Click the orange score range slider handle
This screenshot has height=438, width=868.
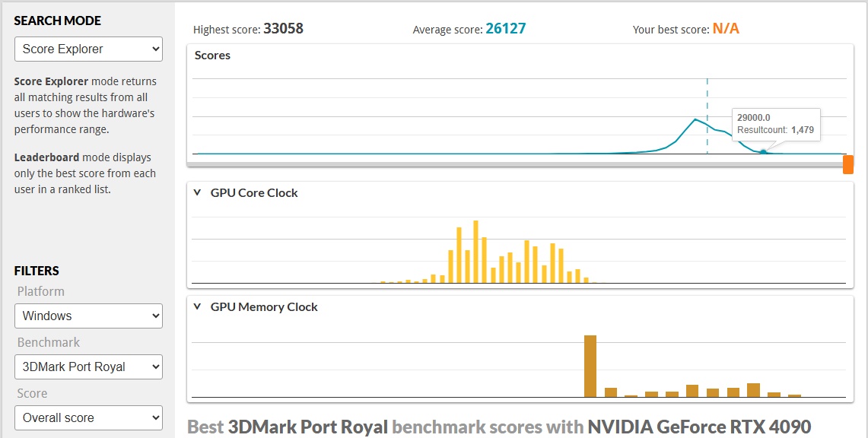(x=847, y=165)
